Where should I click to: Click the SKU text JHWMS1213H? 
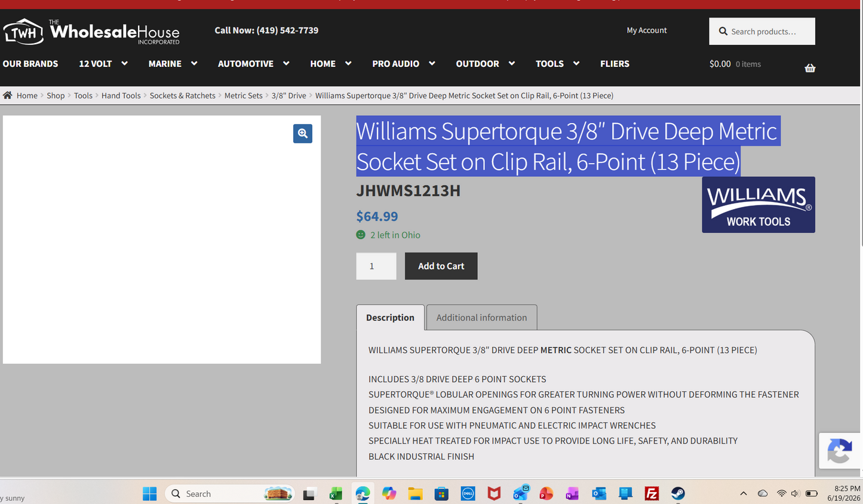409,190
